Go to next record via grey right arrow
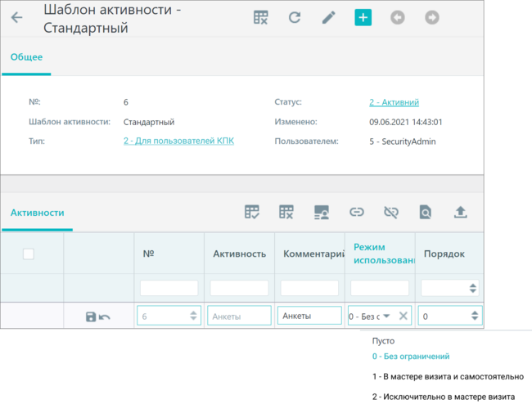Viewport: 532px width, 413px height. 432,17
